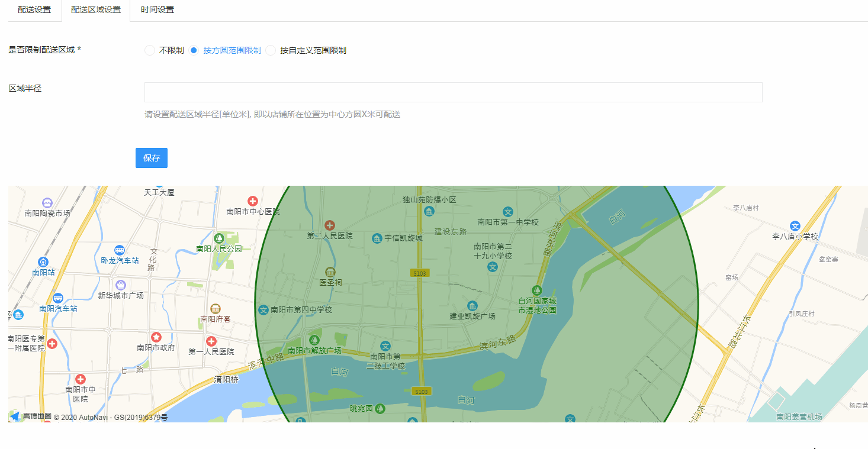Click the upper S103 road shield
Viewport: 868px width, 449px height.
(419, 273)
